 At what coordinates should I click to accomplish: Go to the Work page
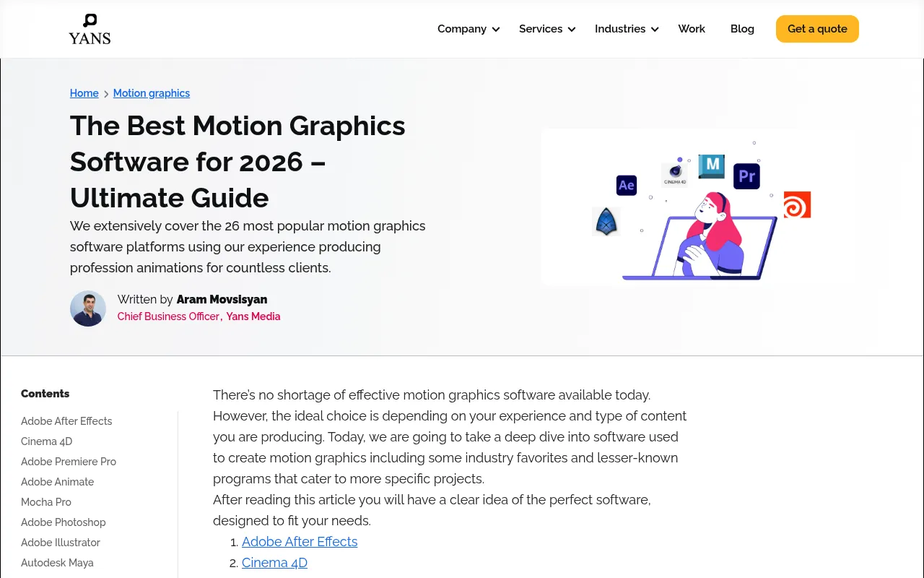click(x=692, y=29)
